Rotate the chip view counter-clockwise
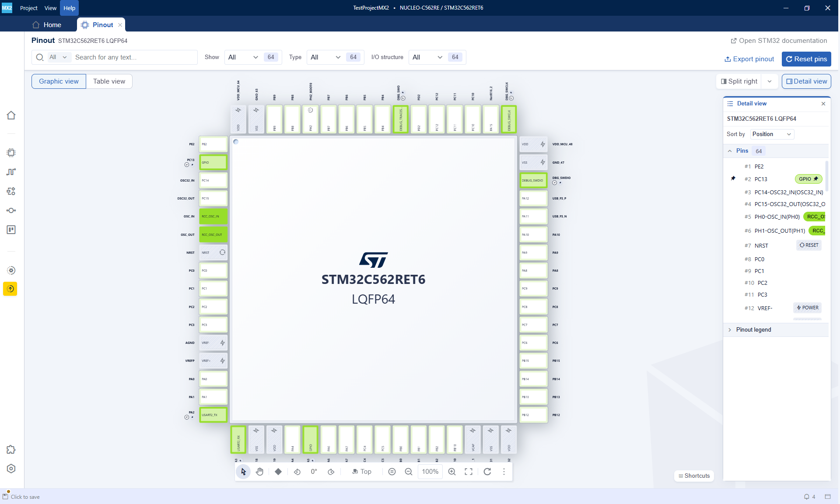The image size is (840, 504). tap(297, 472)
